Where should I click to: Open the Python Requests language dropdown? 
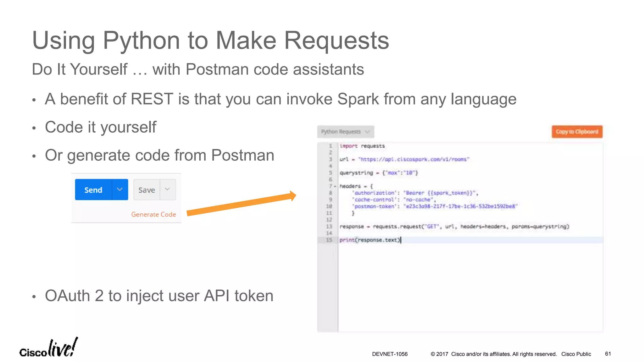coord(345,132)
